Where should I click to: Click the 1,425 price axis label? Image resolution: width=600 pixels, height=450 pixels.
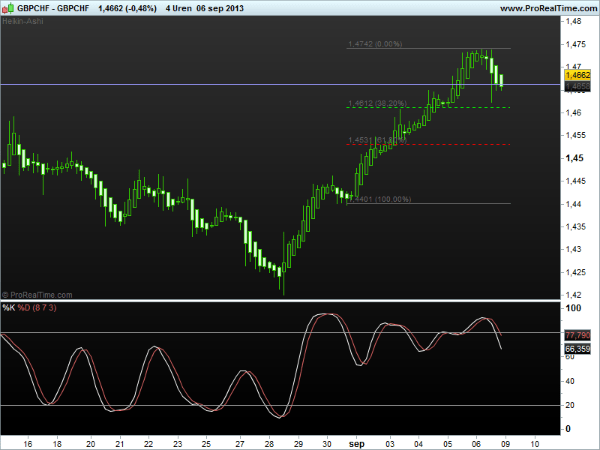(576, 272)
